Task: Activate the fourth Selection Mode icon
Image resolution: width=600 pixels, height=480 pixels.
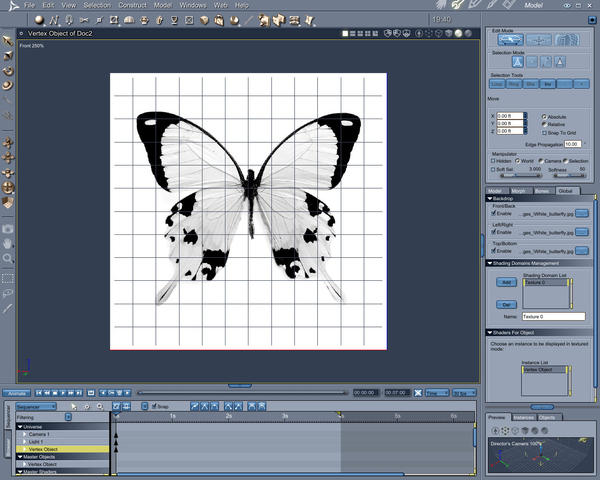Action: click(x=560, y=62)
